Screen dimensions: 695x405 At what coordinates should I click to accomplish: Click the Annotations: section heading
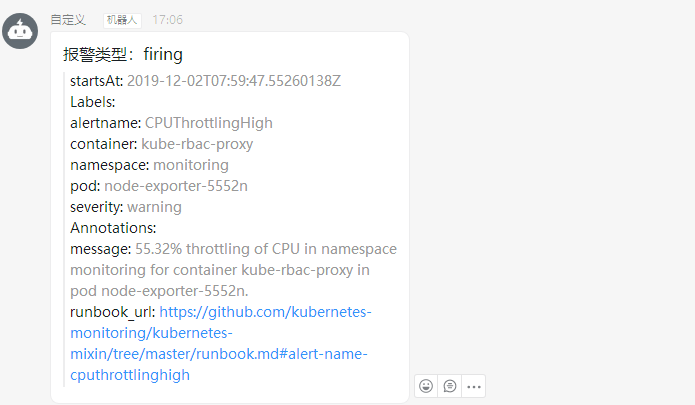tap(113, 228)
